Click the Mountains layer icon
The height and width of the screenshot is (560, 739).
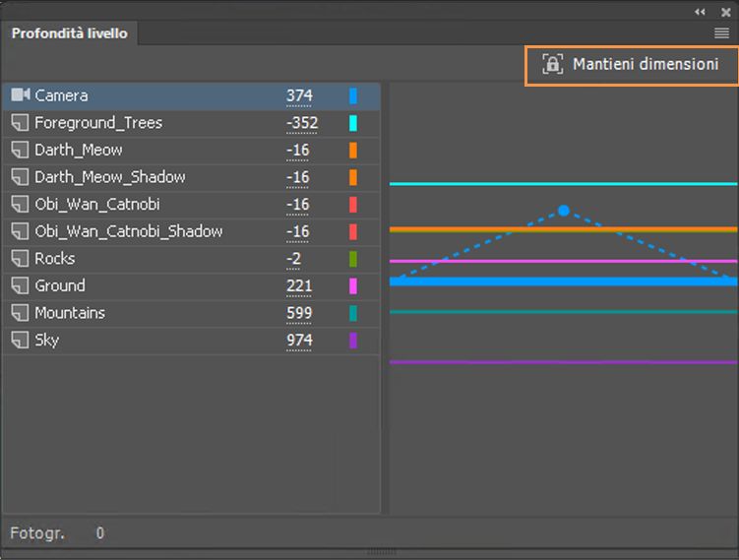[x=20, y=313]
